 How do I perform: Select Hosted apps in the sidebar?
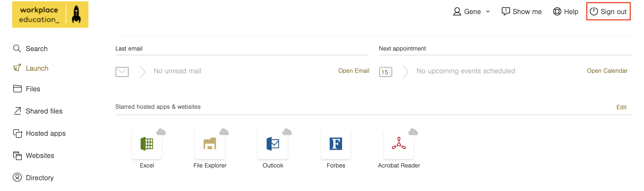coord(39,133)
